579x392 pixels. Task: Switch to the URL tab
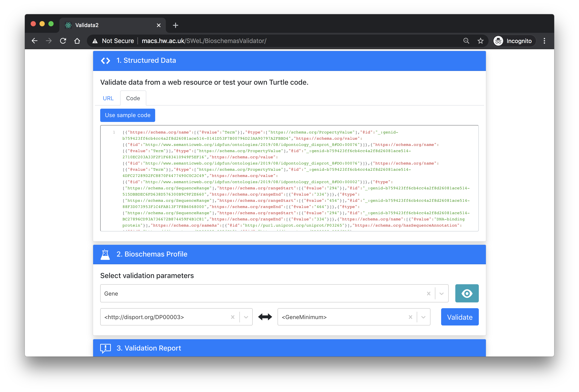108,98
